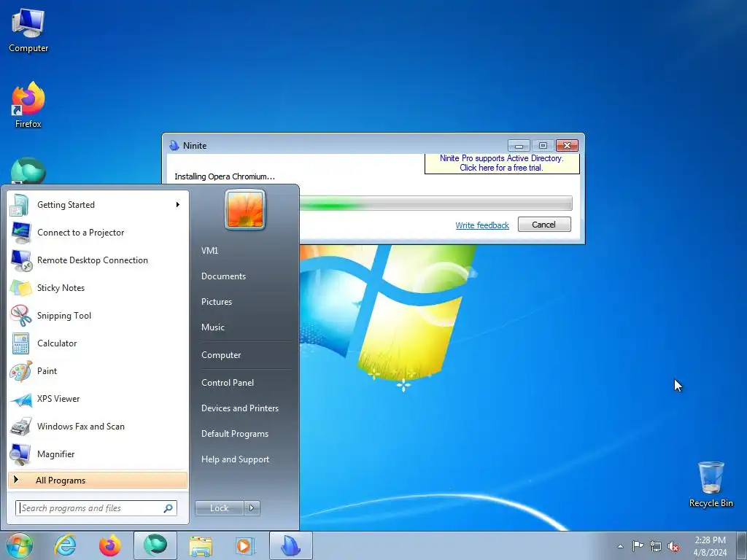
Task: Click Calculator icon in Start menu
Action: pos(20,343)
